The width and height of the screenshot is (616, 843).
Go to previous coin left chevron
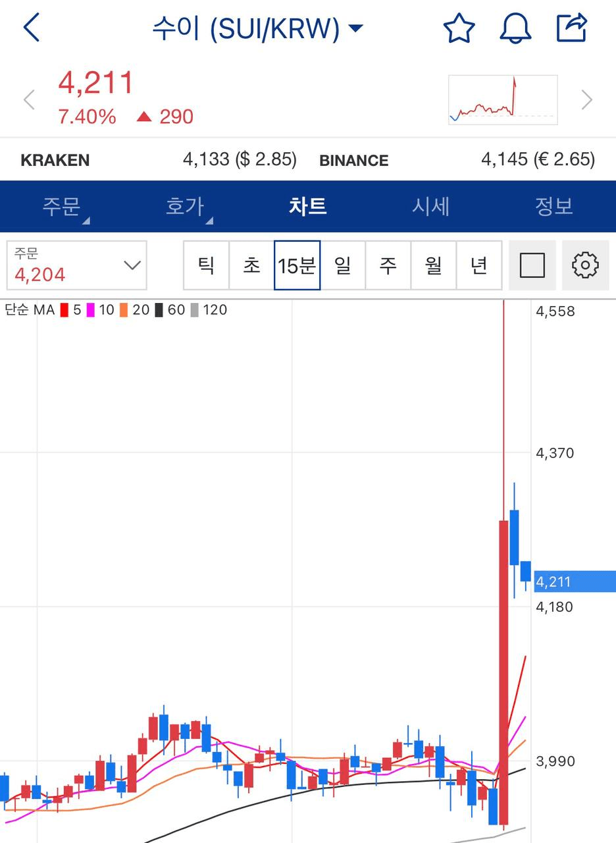[29, 100]
